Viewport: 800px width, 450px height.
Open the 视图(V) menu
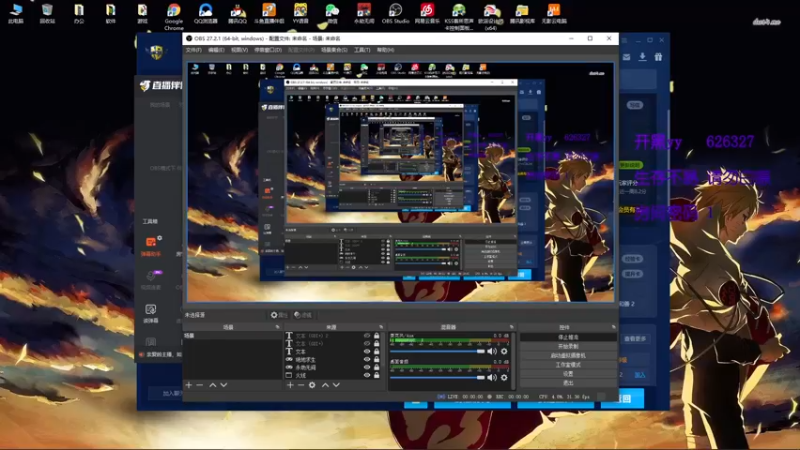pyautogui.click(x=239, y=50)
